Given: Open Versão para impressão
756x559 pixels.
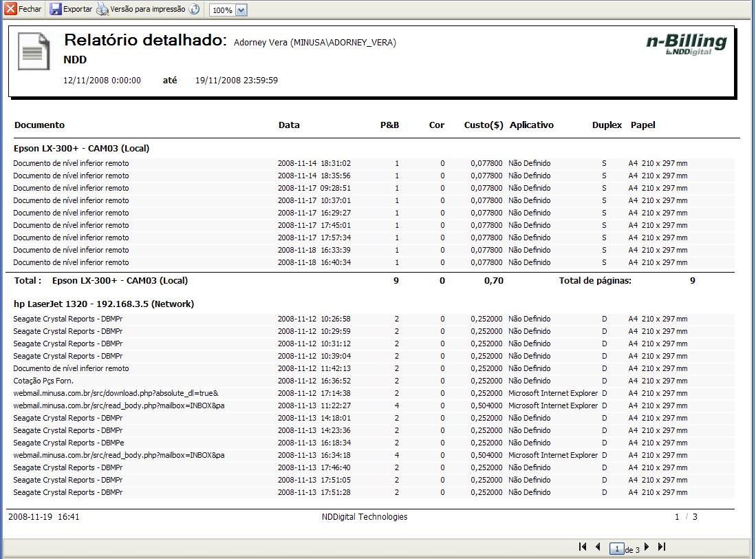Looking at the screenshot, I should click(147, 9).
